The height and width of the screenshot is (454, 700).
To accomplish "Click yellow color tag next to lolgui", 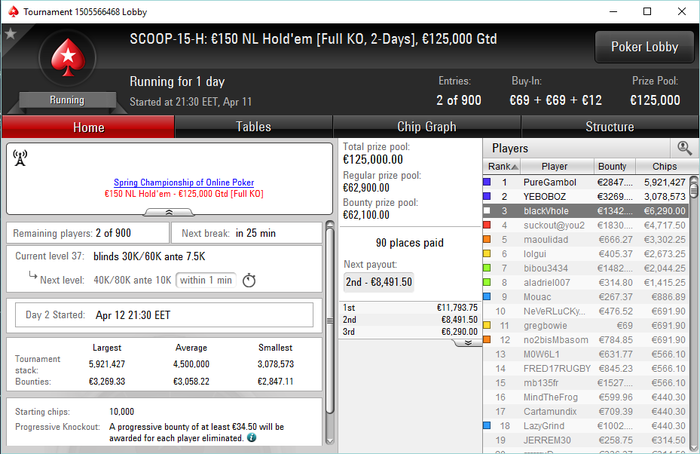I will [x=487, y=254].
